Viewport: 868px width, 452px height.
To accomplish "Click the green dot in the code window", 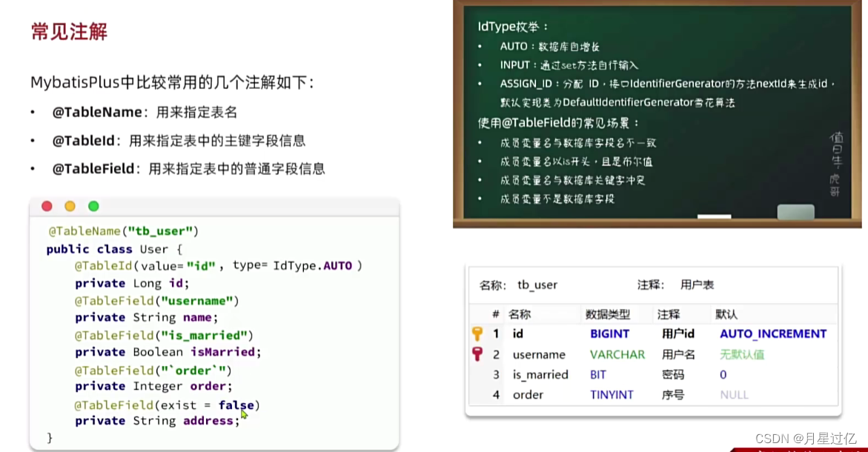I will [93, 206].
